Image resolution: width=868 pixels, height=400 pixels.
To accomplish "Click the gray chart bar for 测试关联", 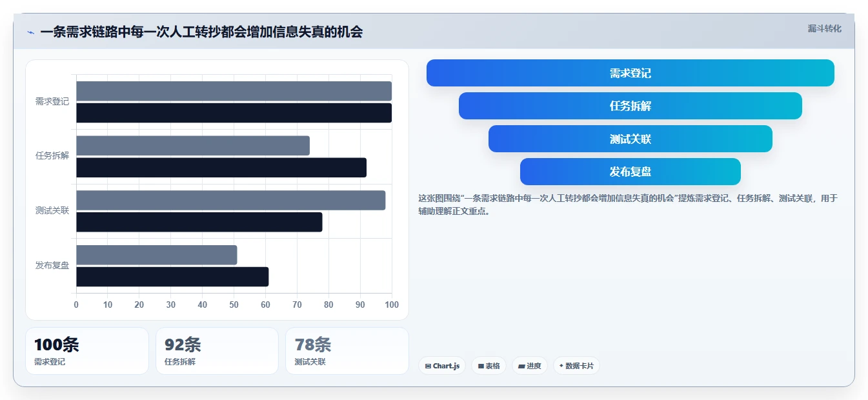I will [231, 200].
